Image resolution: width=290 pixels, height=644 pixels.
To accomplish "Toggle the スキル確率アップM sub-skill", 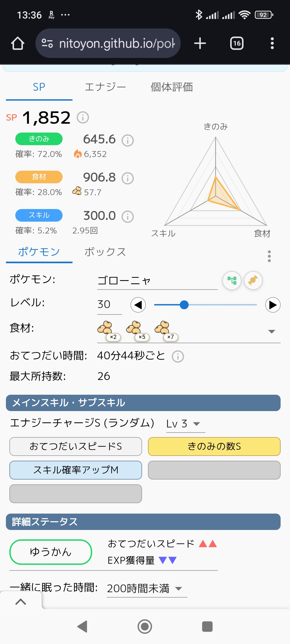I will pos(76,470).
